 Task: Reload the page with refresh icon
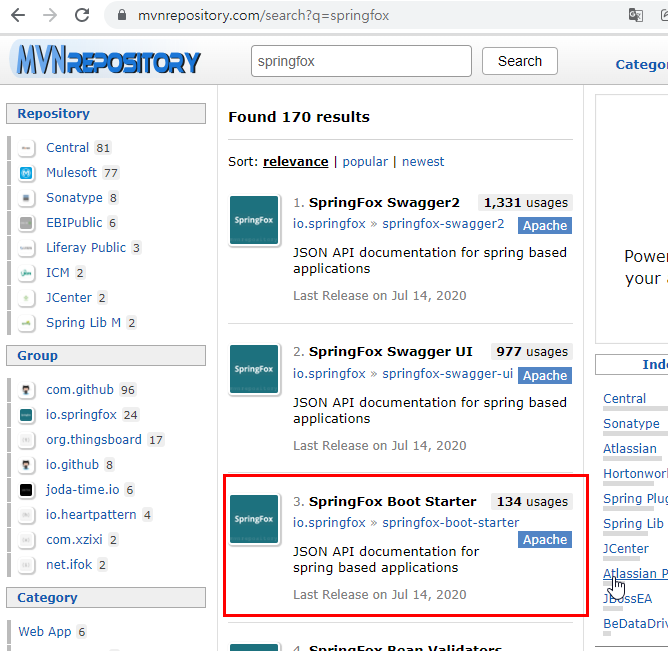(x=82, y=15)
